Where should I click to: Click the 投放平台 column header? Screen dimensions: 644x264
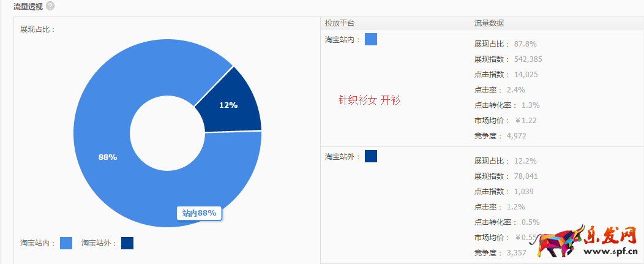pyautogui.click(x=340, y=23)
